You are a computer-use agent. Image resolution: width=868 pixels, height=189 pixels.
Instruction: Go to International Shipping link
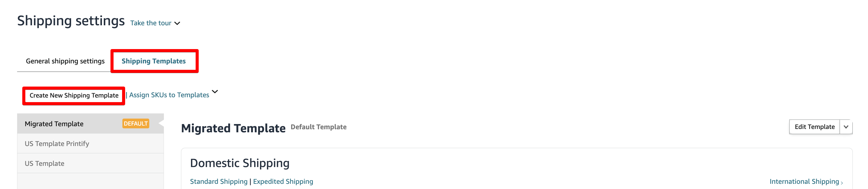click(x=804, y=182)
